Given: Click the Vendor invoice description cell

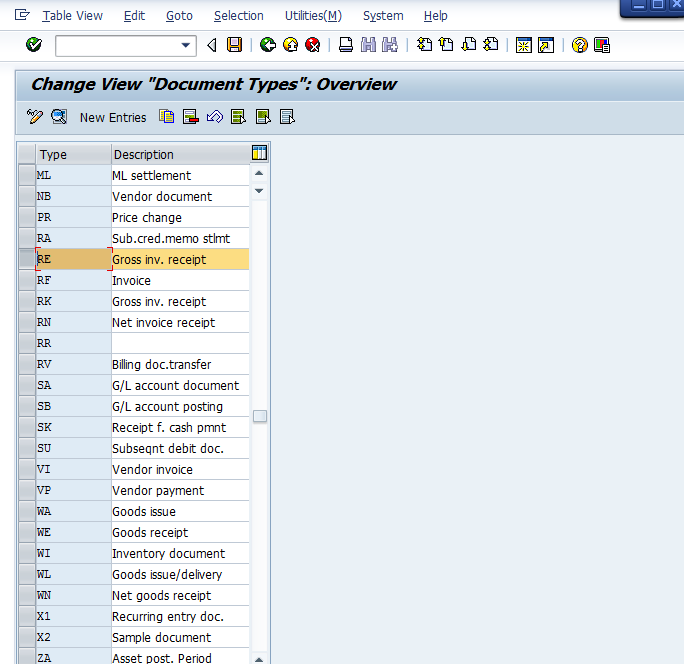Looking at the screenshot, I should pyautogui.click(x=180, y=470).
